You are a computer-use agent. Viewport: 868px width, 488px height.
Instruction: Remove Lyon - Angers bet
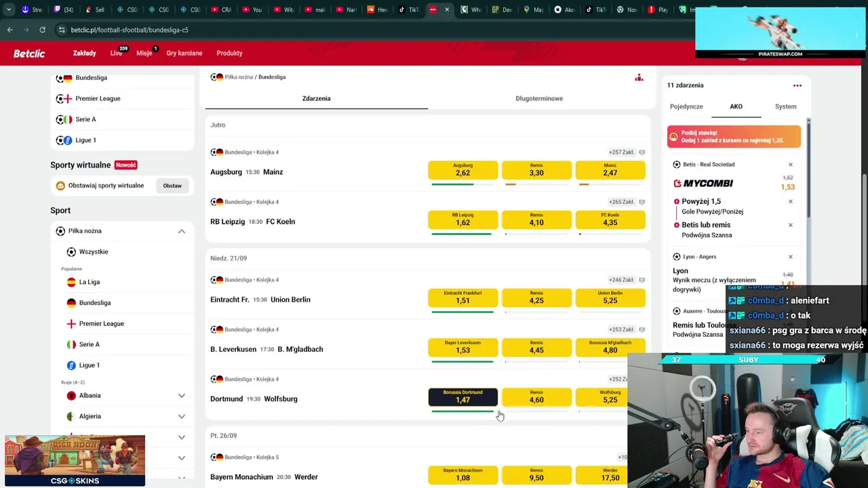coord(790,257)
